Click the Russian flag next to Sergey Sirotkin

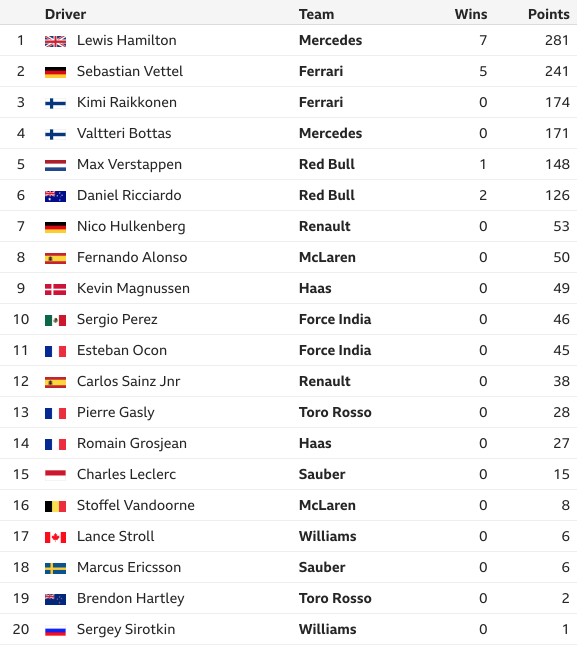(x=55, y=630)
